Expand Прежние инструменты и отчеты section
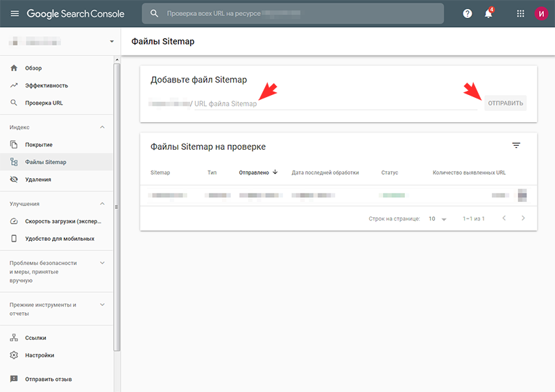This screenshot has width=555, height=392. point(103,305)
